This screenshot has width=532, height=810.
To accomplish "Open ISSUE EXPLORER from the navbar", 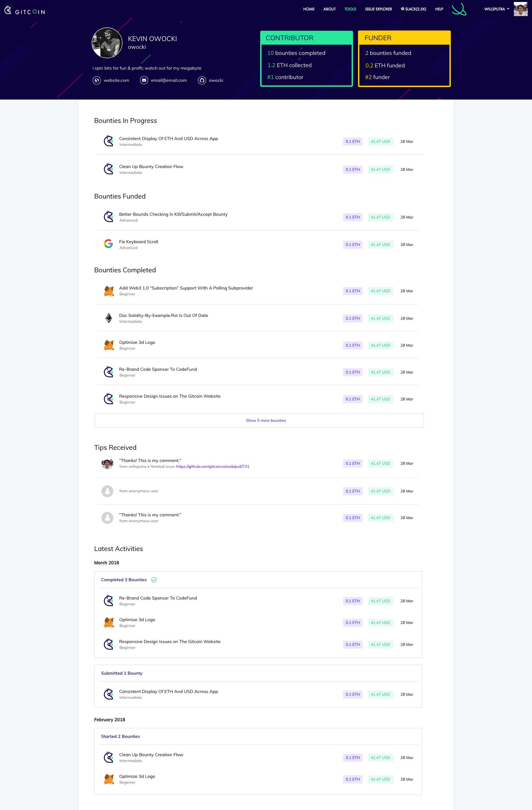I will pos(378,9).
